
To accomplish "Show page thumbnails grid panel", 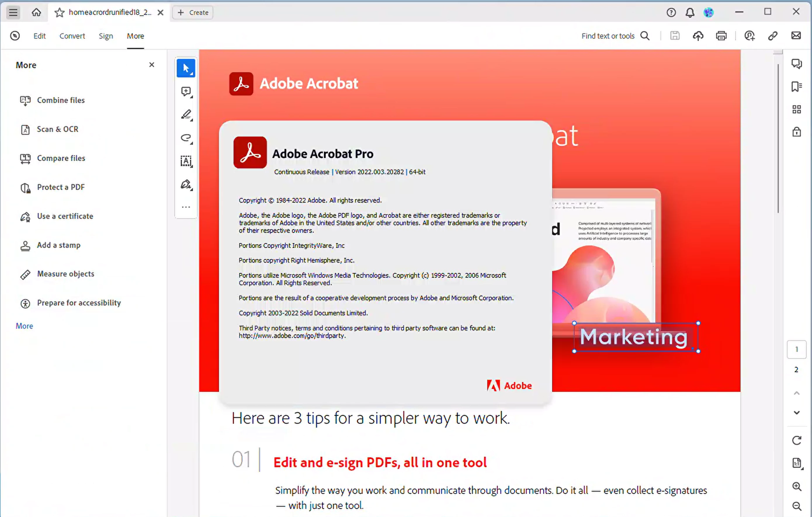I will [796, 109].
